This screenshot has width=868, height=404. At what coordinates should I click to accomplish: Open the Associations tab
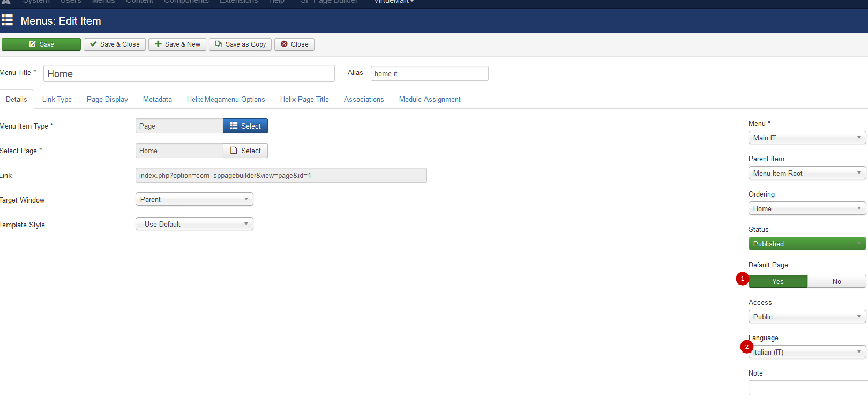coord(364,99)
